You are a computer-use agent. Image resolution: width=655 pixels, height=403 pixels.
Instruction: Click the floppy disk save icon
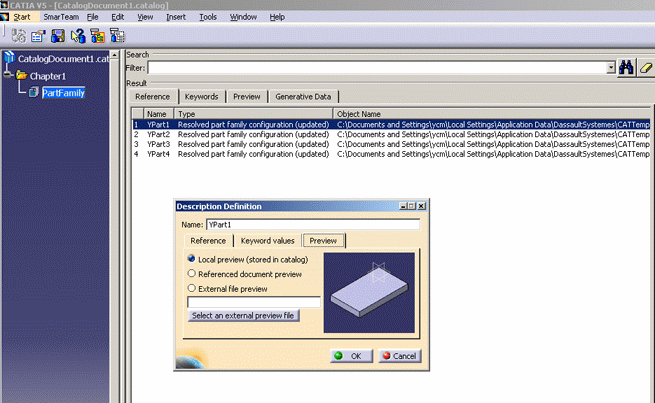(x=57, y=36)
